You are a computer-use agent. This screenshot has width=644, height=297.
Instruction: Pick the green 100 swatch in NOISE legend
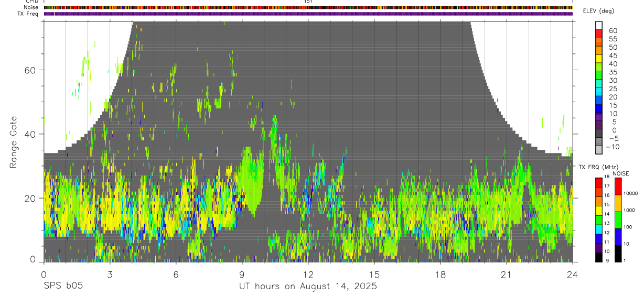pos(618,220)
